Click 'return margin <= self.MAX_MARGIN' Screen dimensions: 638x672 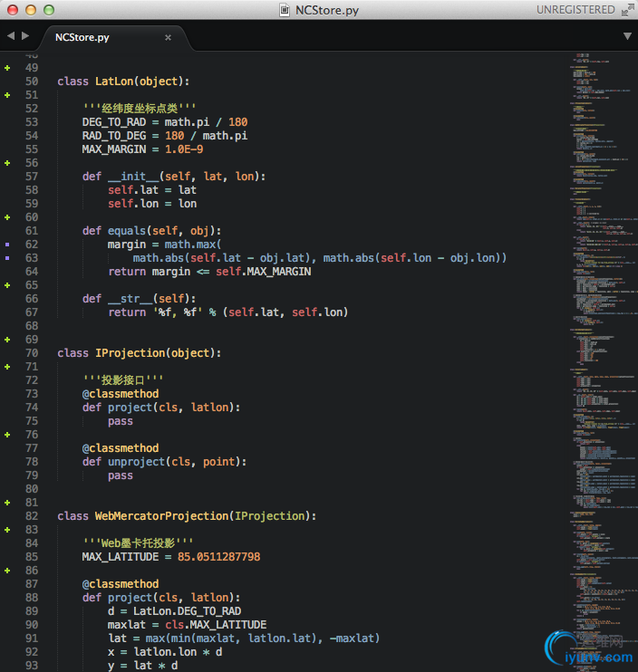click(x=209, y=272)
